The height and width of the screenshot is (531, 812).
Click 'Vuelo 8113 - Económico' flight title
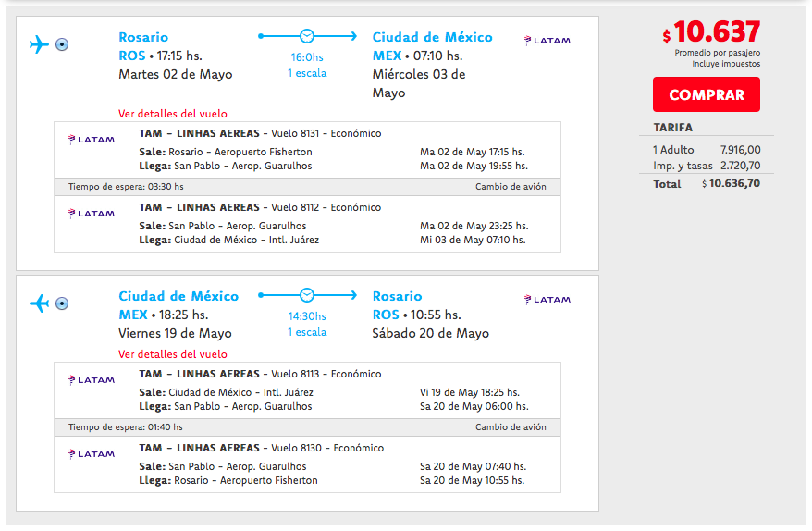click(326, 374)
